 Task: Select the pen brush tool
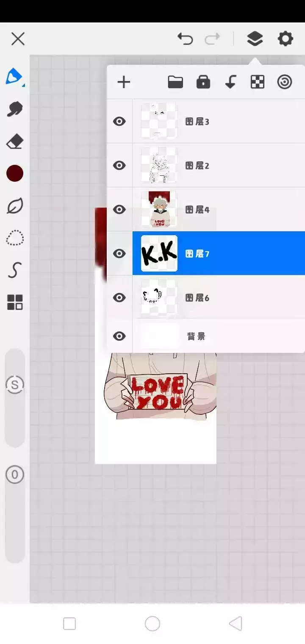14,77
